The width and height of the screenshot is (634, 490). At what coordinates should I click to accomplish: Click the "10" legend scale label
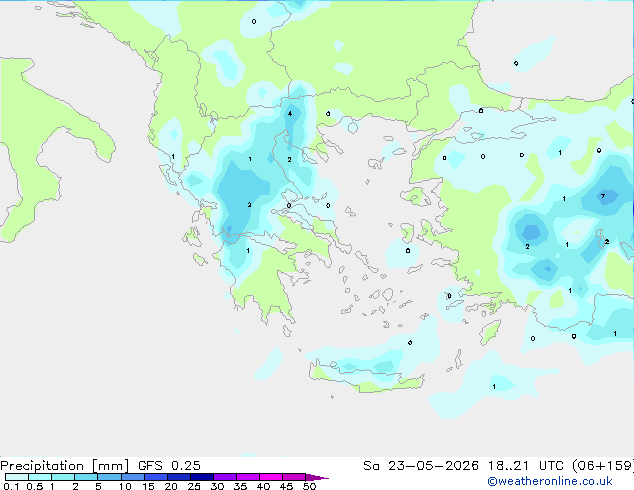click(125, 486)
